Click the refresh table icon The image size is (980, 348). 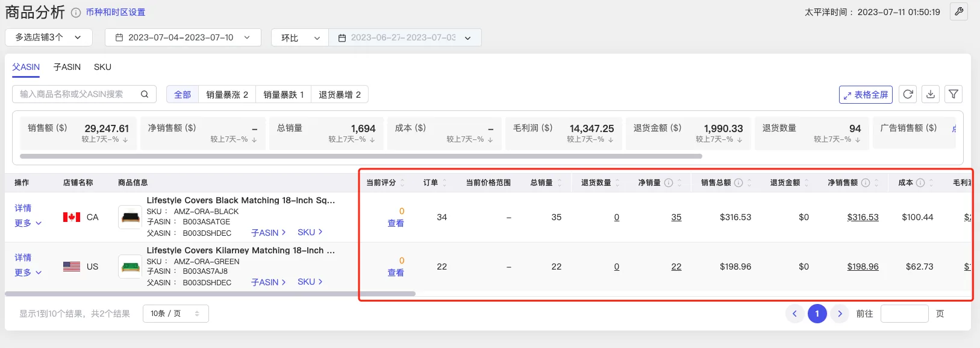[908, 94]
